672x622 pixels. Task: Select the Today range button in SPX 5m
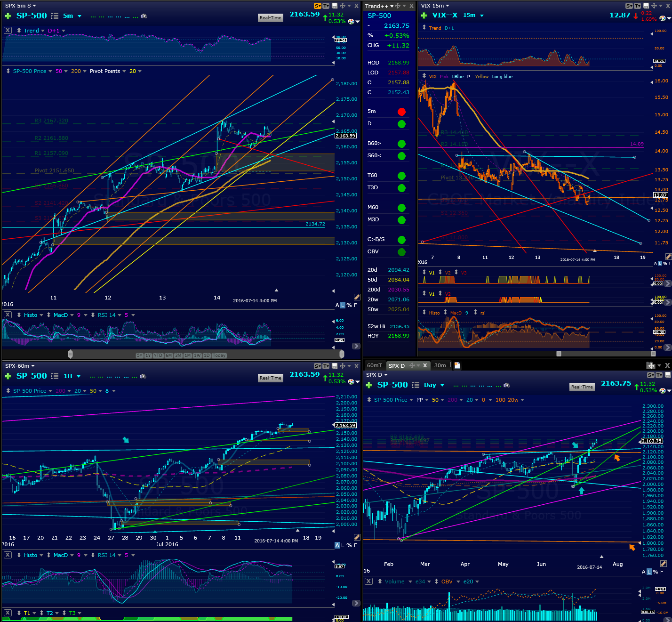click(219, 355)
